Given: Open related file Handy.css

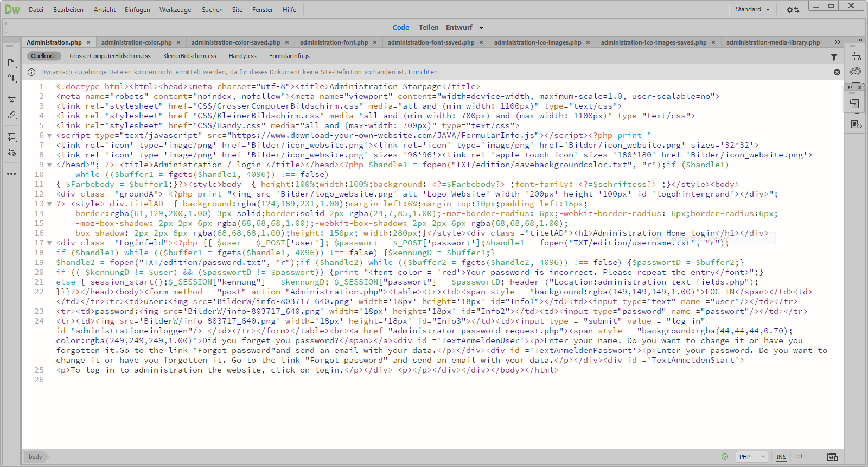Looking at the screenshot, I should 242,56.
